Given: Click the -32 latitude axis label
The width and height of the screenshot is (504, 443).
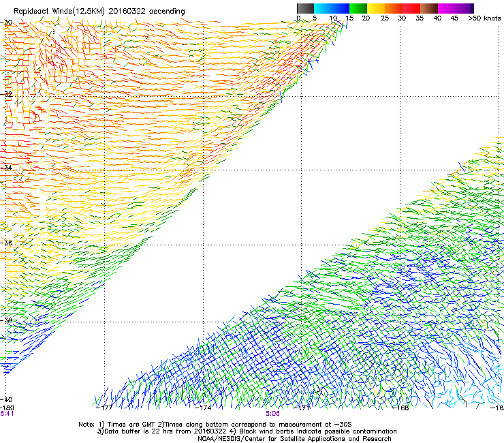Looking at the screenshot, I should click(x=7, y=94).
